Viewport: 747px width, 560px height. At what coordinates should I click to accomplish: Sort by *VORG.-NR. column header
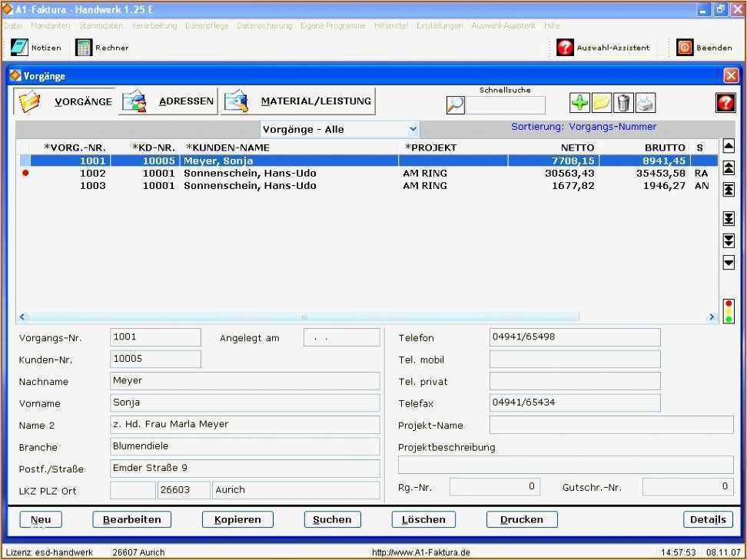(x=75, y=147)
